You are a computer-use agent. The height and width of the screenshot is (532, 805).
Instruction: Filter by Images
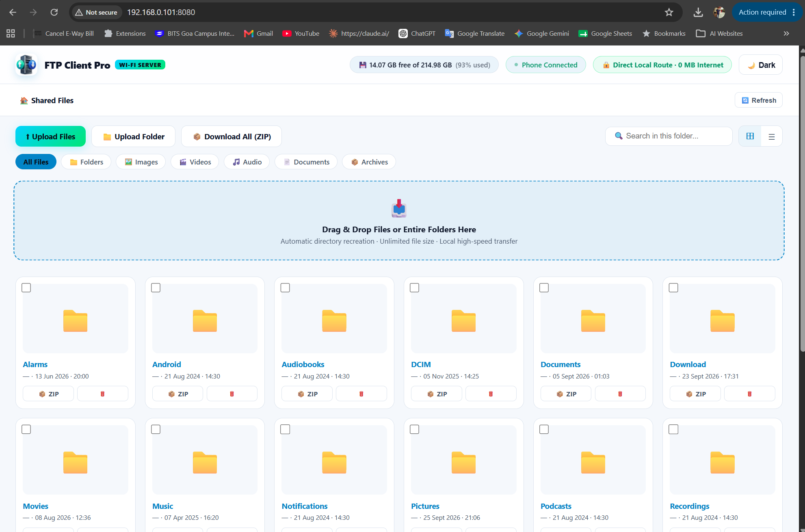pyautogui.click(x=141, y=162)
